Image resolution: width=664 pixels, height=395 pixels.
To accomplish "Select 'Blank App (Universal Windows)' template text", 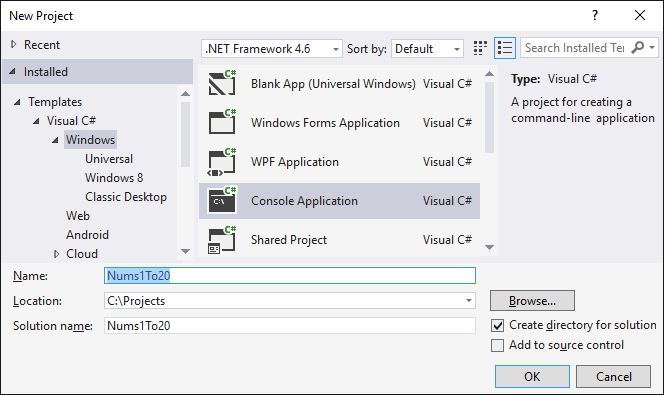I will (333, 84).
